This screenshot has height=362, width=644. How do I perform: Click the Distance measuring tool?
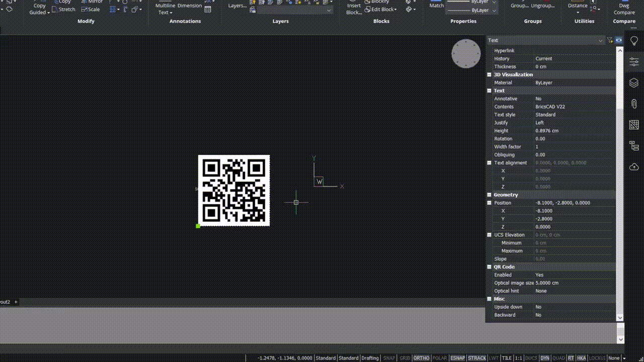(x=578, y=6)
